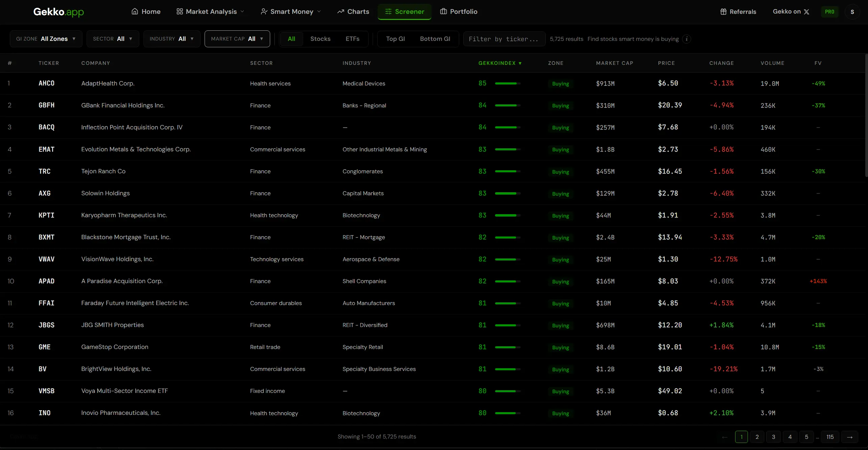Open the Market Analysis menu
This screenshot has height=450, width=868.
pos(210,11)
